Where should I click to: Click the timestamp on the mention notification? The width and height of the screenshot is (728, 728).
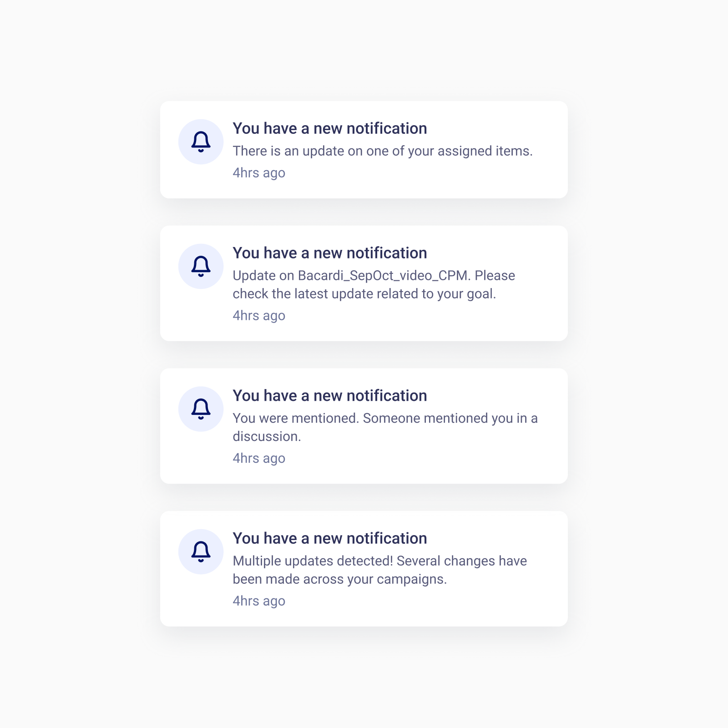click(x=258, y=458)
